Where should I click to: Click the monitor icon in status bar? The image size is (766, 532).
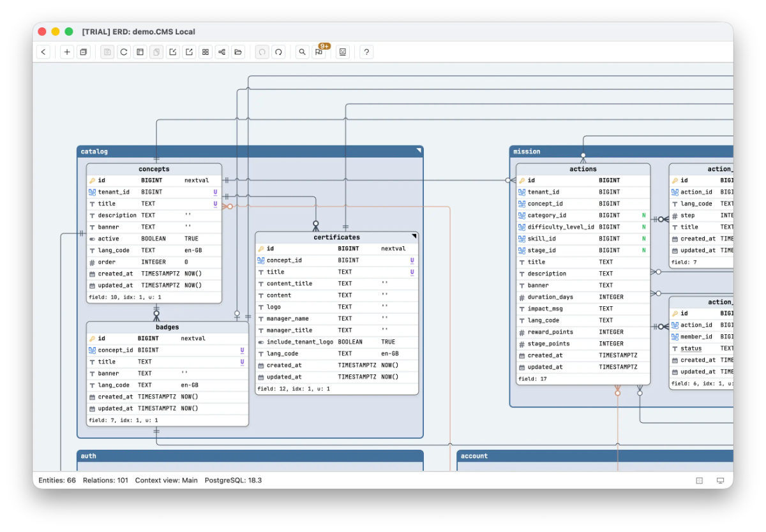[720, 480]
